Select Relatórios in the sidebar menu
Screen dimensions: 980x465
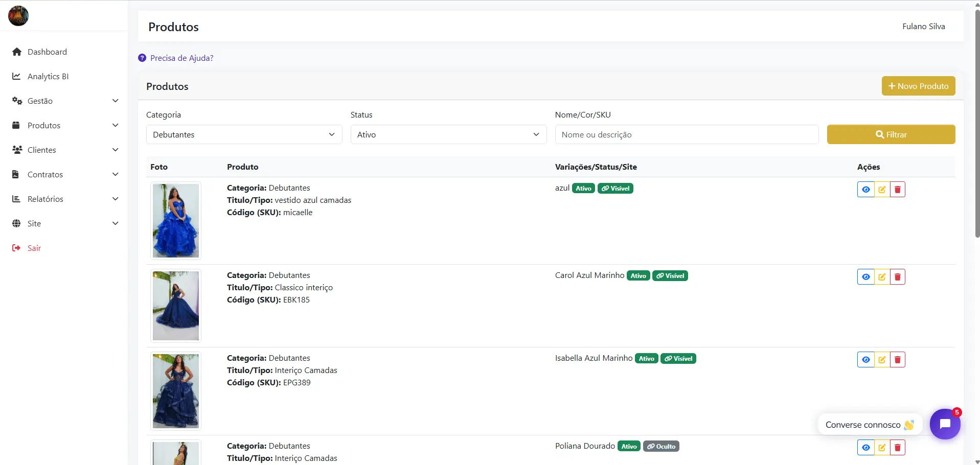[45, 199]
